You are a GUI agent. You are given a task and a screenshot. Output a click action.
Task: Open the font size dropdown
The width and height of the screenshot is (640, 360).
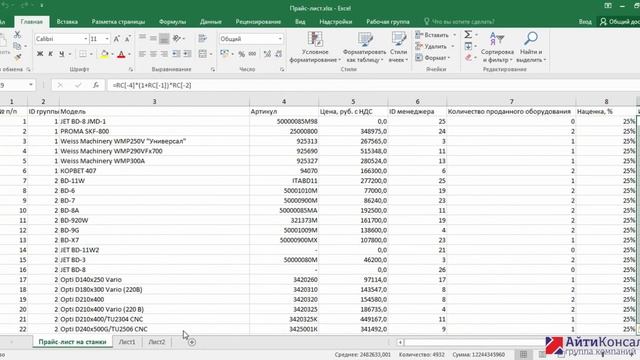(107, 39)
